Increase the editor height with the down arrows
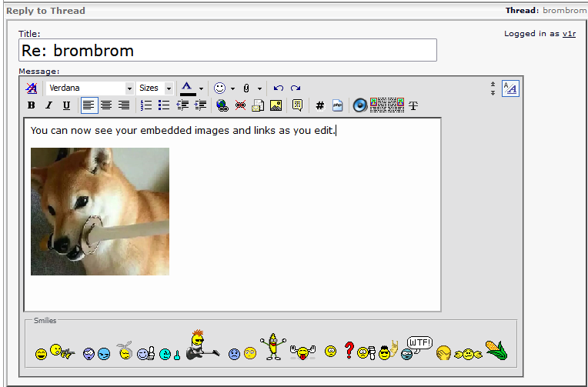The image size is (588, 387). tap(493, 92)
